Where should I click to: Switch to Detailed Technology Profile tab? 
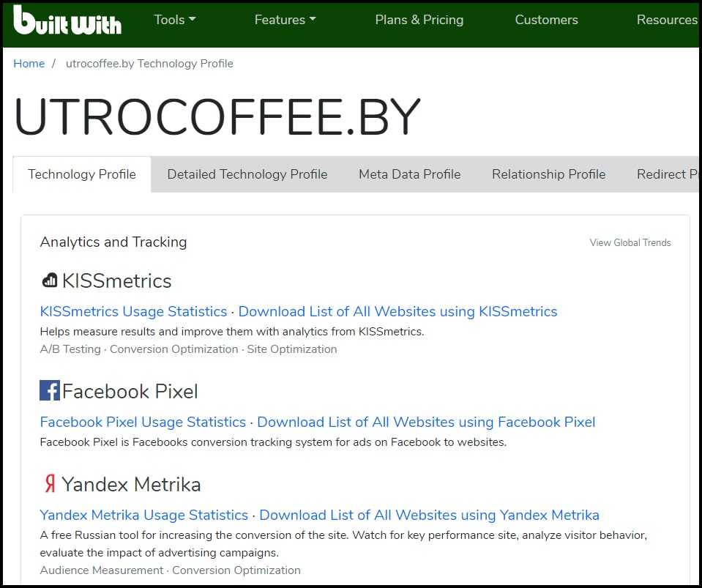coord(247,174)
